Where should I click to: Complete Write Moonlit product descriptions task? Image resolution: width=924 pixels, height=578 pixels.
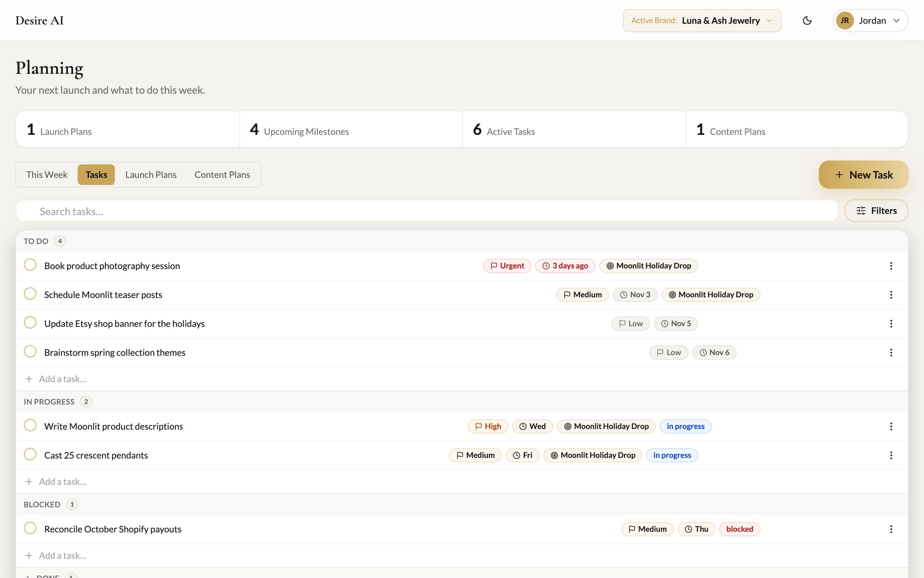pyautogui.click(x=30, y=425)
